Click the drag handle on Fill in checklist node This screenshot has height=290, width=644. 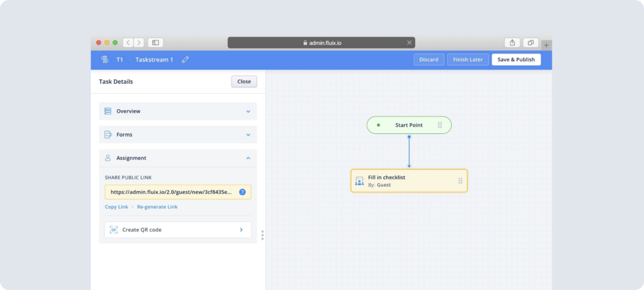pos(460,181)
